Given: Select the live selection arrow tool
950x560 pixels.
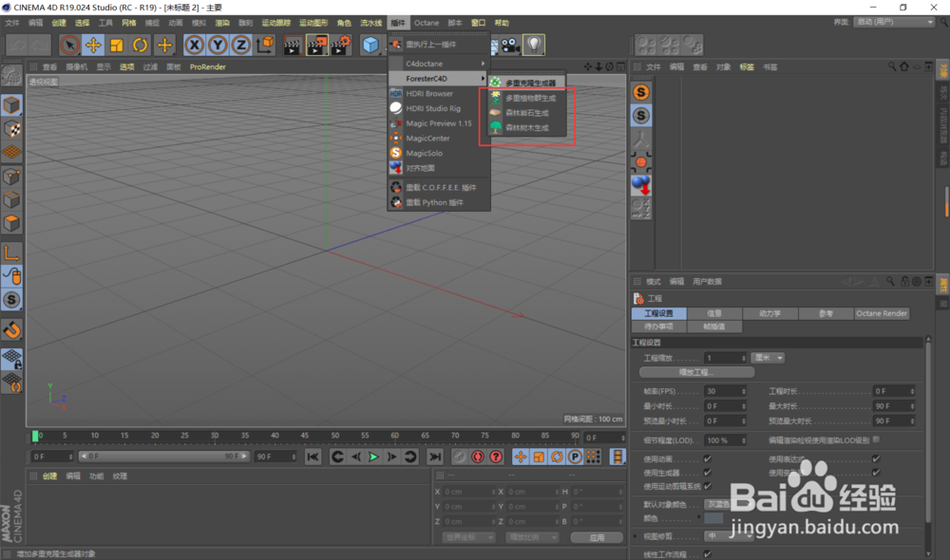Looking at the screenshot, I should 69,45.
